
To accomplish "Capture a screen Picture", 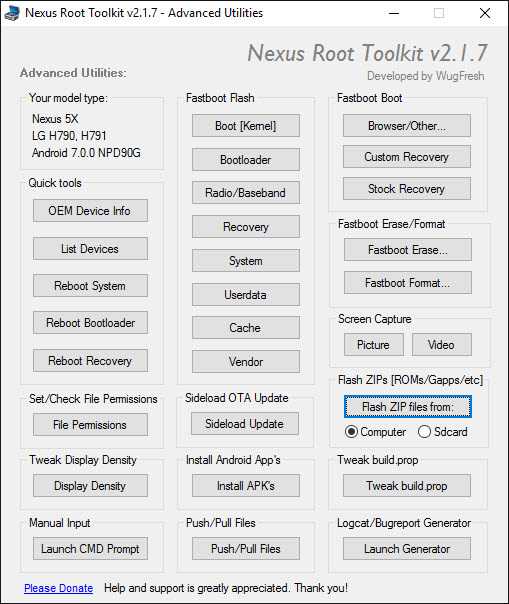I will tap(374, 344).
